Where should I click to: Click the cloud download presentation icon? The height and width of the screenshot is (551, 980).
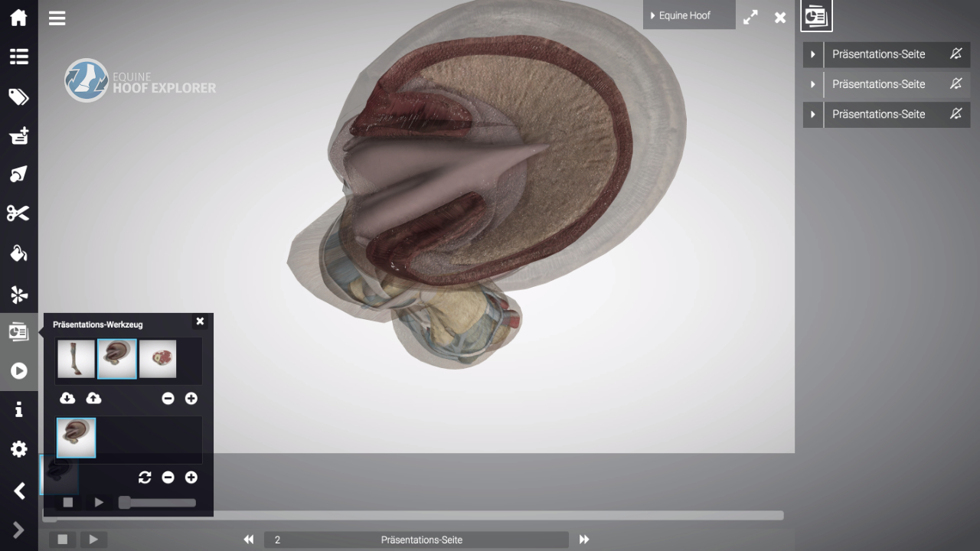(x=67, y=399)
